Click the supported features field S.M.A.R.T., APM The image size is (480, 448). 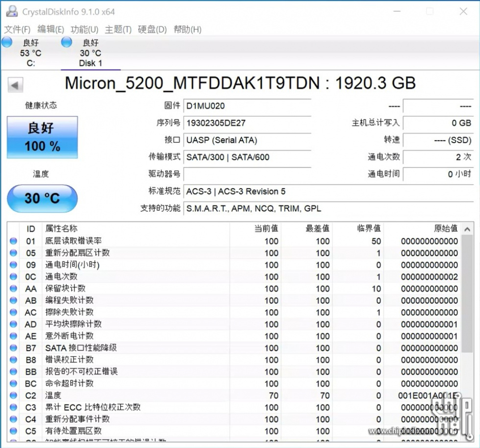point(329,209)
